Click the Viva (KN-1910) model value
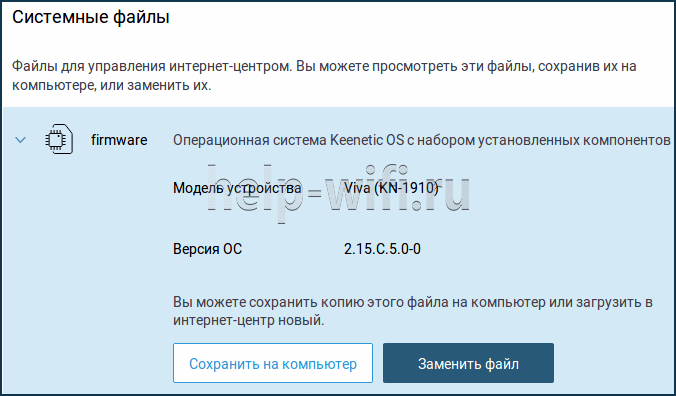The height and width of the screenshot is (396, 676). tap(391, 188)
